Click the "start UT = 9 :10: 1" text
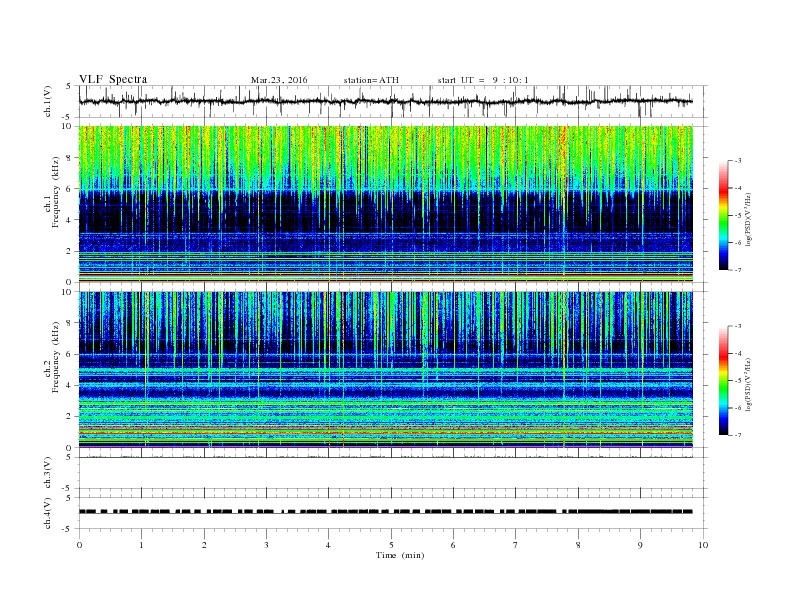This screenshot has height=612, width=792. click(x=483, y=80)
